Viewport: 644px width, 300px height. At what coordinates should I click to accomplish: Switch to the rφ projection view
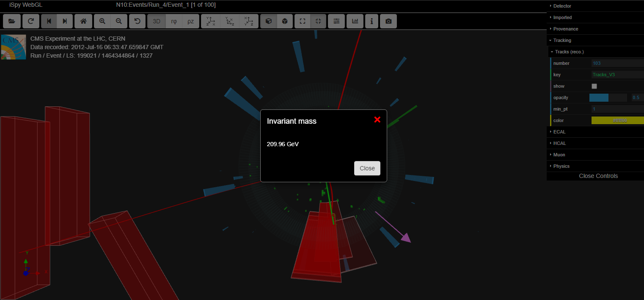pos(173,21)
